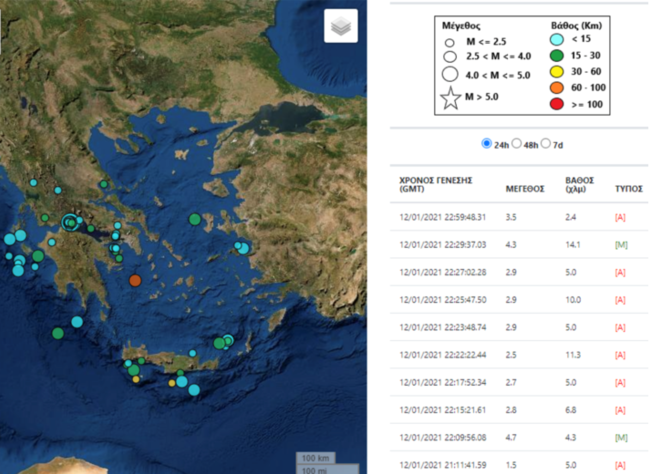The width and height of the screenshot is (650, 474).
Task: Click the star symbol for M > 5.0
Action: [x=451, y=98]
